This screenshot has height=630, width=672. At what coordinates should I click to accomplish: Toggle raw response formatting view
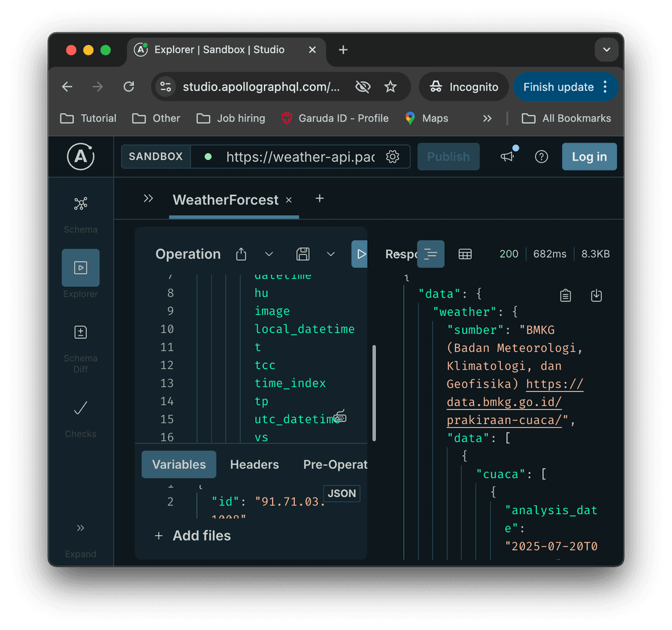click(431, 254)
